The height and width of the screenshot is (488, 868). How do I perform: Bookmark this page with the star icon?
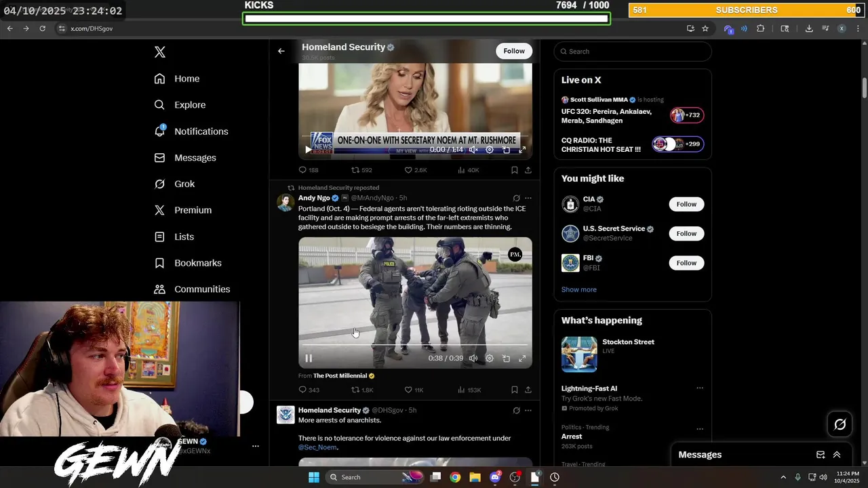[x=705, y=28]
